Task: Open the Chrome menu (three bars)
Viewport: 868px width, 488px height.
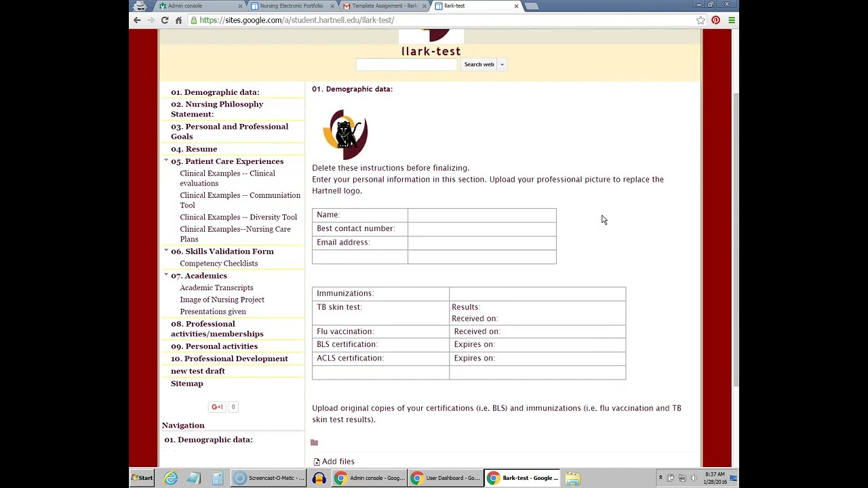Action: 731,20
